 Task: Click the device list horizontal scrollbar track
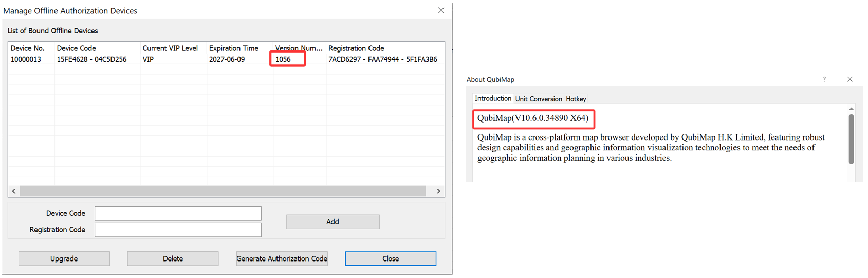[223, 191]
